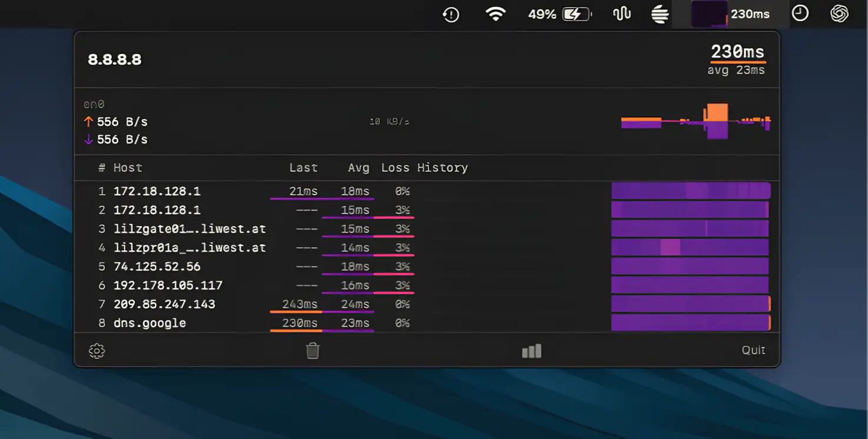Open settings via the gear icon
The height and width of the screenshot is (439, 868).
pos(97,351)
